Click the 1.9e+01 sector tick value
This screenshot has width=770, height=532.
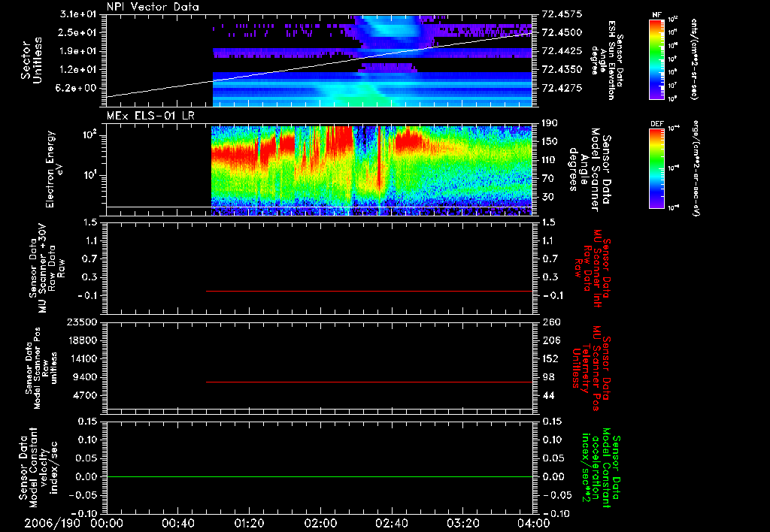point(78,51)
